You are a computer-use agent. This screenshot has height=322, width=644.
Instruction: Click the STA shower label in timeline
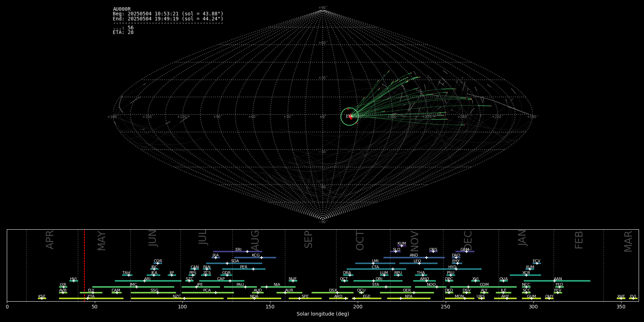(x=375, y=285)
